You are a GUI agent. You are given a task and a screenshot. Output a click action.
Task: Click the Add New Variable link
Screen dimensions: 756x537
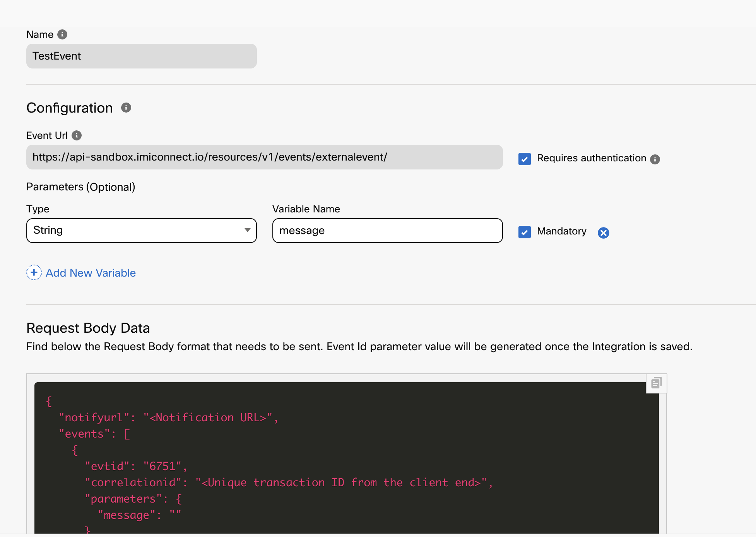(91, 273)
